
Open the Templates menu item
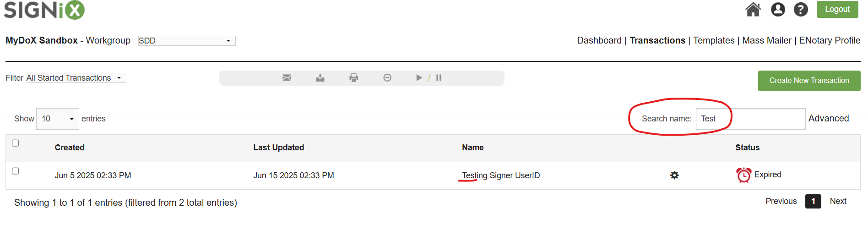pos(713,40)
